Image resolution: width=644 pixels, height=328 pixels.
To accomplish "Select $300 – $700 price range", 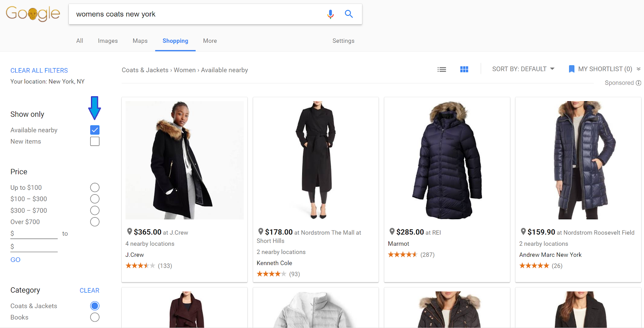I will [95, 210].
